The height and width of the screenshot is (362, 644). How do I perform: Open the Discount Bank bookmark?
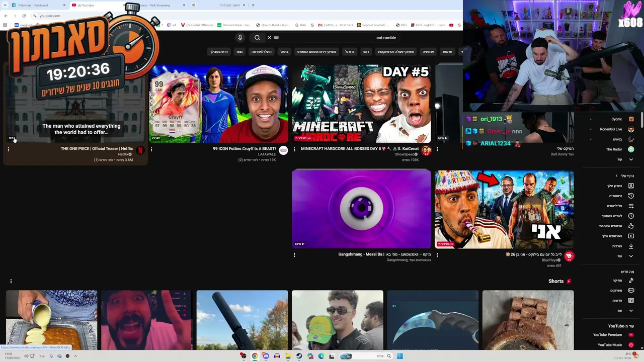[233, 25]
